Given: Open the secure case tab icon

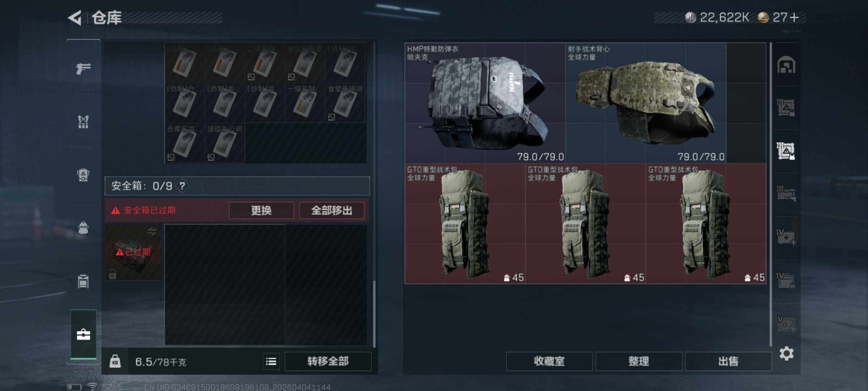Looking at the screenshot, I should click(83, 335).
